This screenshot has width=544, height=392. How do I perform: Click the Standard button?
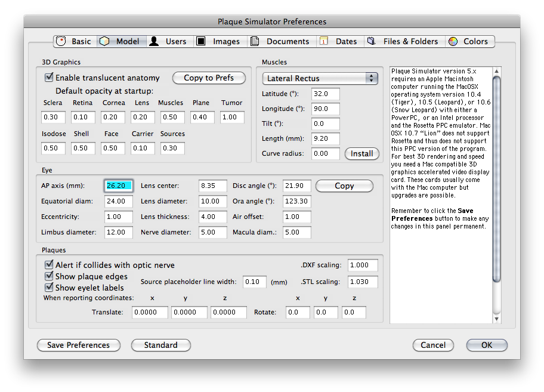pyautogui.click(x=160, y=345)
